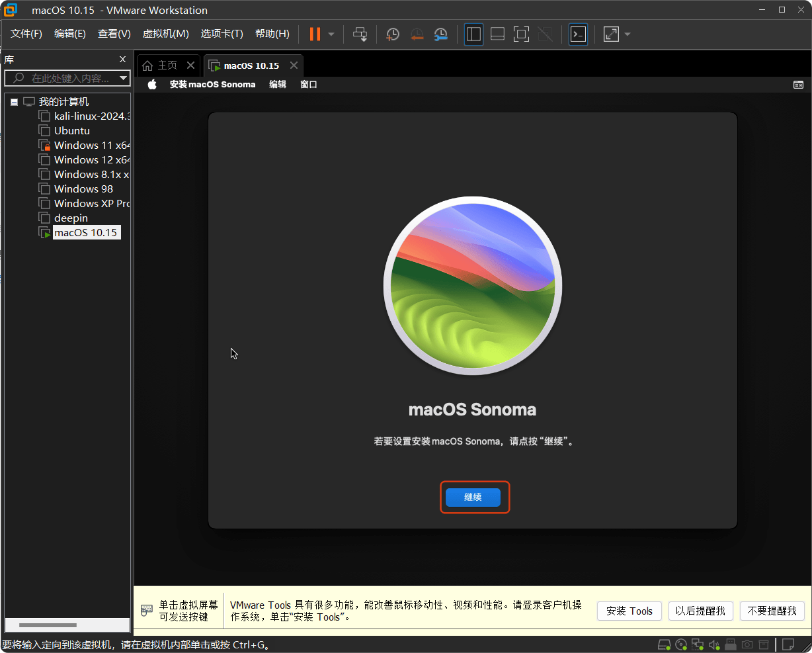
Task: Open the 虚拟机(M) menu
Action: click(x=165, y=33)
